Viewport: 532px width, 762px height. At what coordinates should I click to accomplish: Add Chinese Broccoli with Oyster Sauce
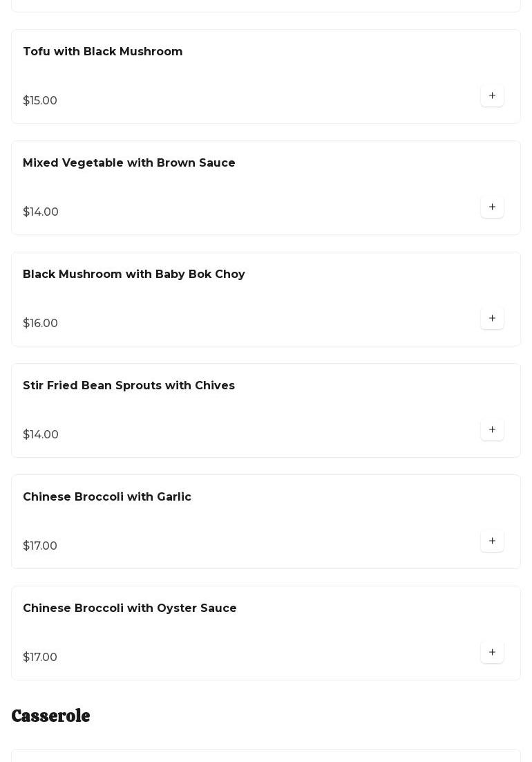492,653
